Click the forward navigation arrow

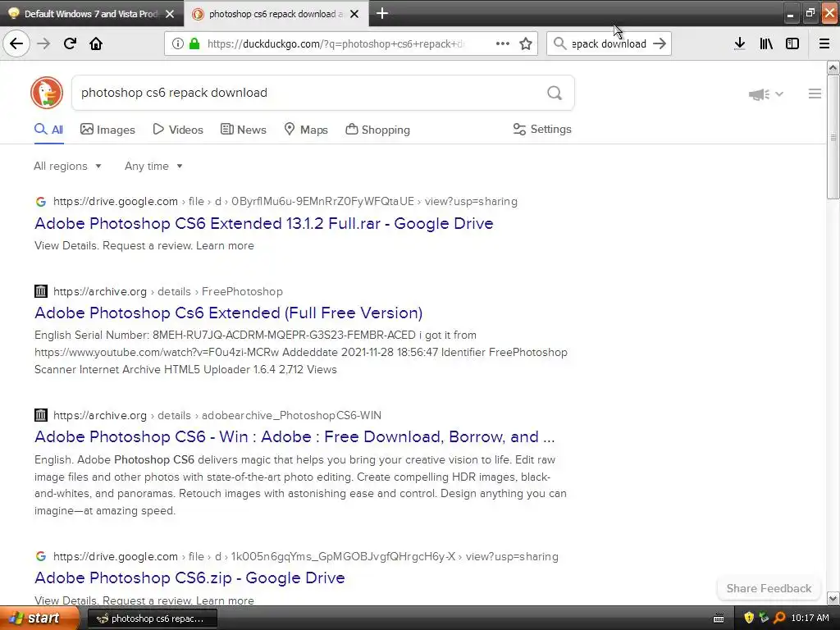pos(43,43)
